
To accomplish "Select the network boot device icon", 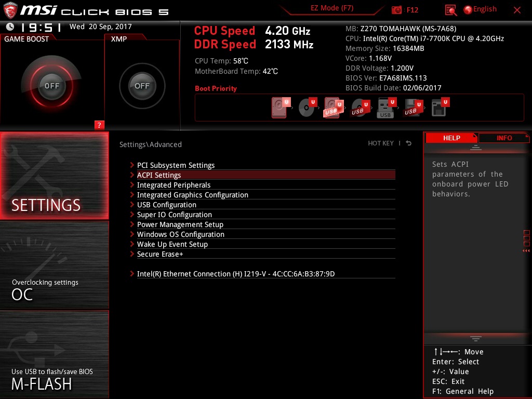I will tap(440, 108).
